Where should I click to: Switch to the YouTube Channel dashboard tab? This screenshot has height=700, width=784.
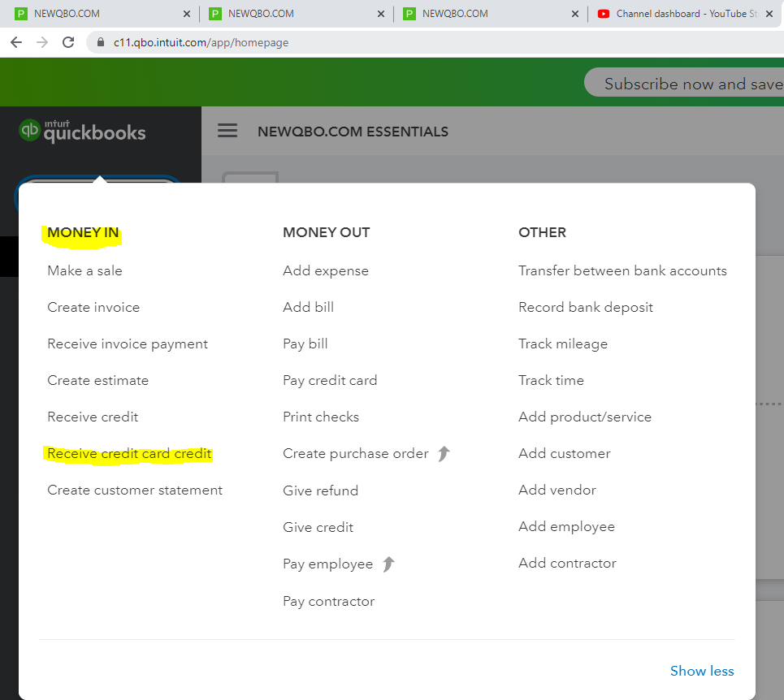(682, 14)
